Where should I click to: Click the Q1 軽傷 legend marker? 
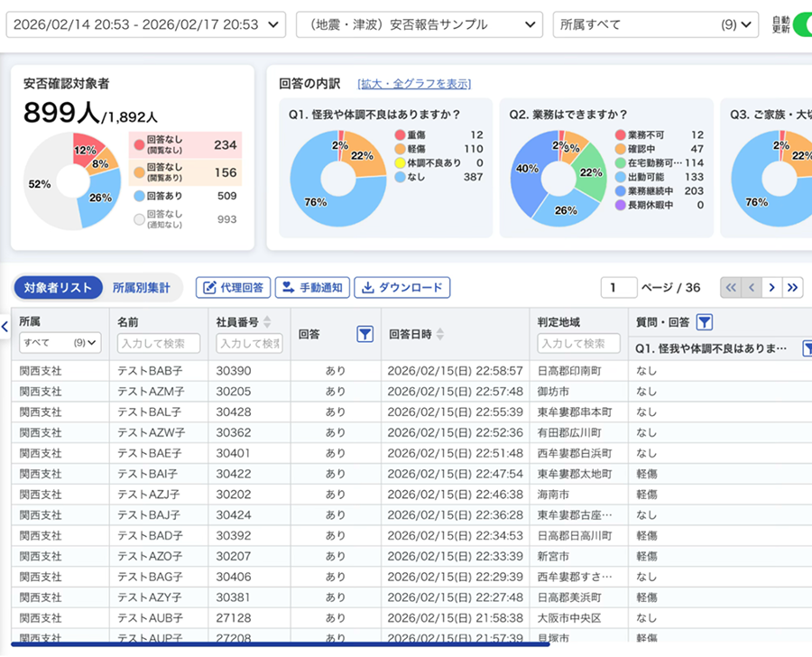(400, 149)
